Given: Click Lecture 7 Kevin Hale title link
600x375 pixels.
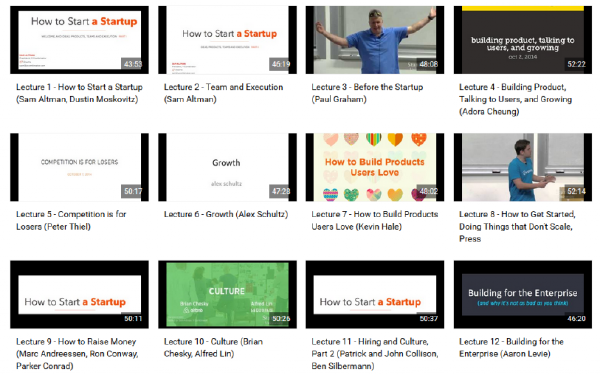Looking at the screenshot, I should (375, 220).
